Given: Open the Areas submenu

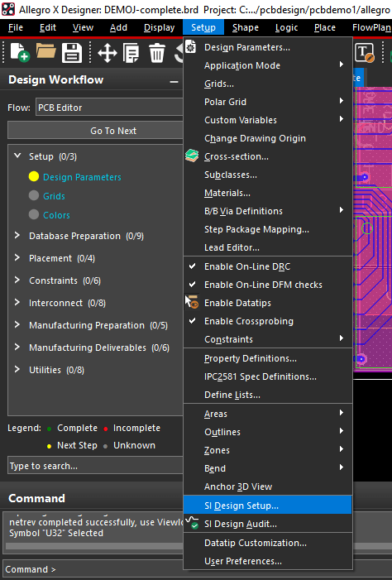Looking at the screenshot, I should click(x=268, y=414).
